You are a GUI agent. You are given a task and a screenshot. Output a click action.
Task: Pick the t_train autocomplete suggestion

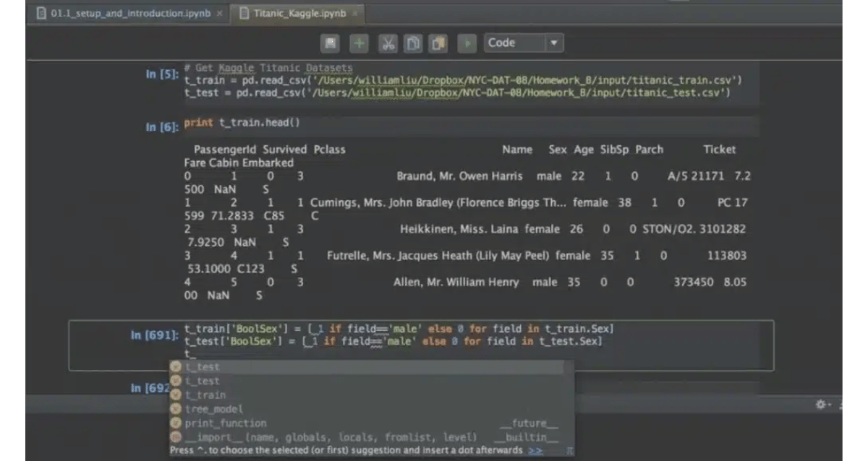[205, 395]
